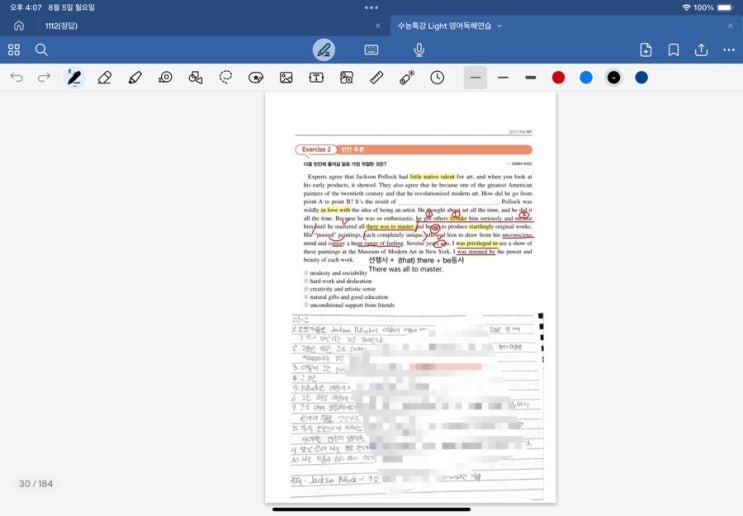Pick the light blue pen color

tap(586, 77)
